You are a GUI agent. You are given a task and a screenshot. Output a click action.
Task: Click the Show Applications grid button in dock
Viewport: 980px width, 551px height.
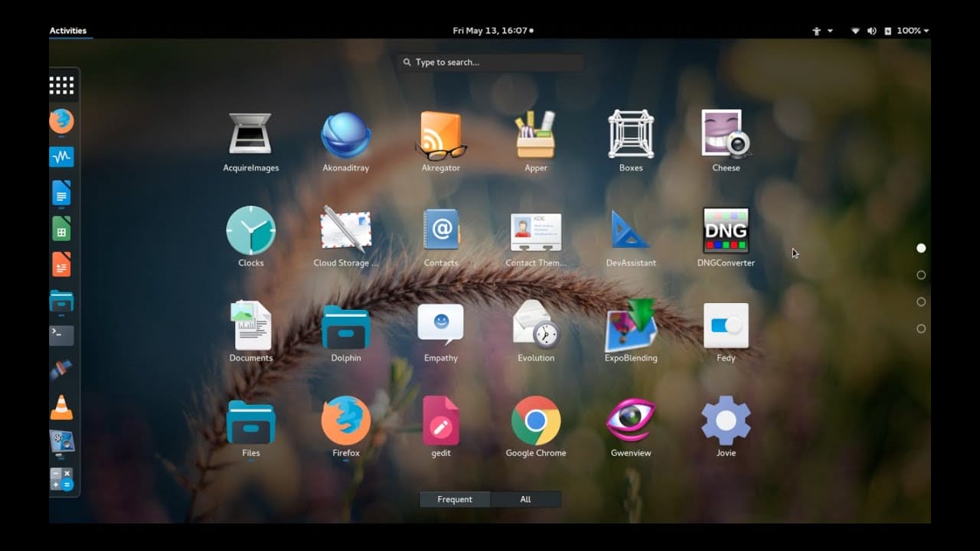(x=62, y=85)
